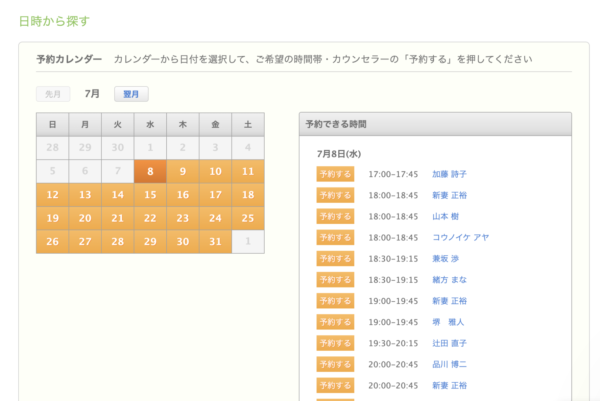Select the 24th on the calendar
The image size is (600, 401).
[x=215, y=218]
